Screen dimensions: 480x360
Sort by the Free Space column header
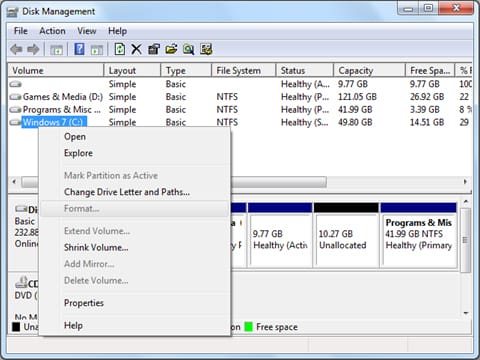coord(430,71)
